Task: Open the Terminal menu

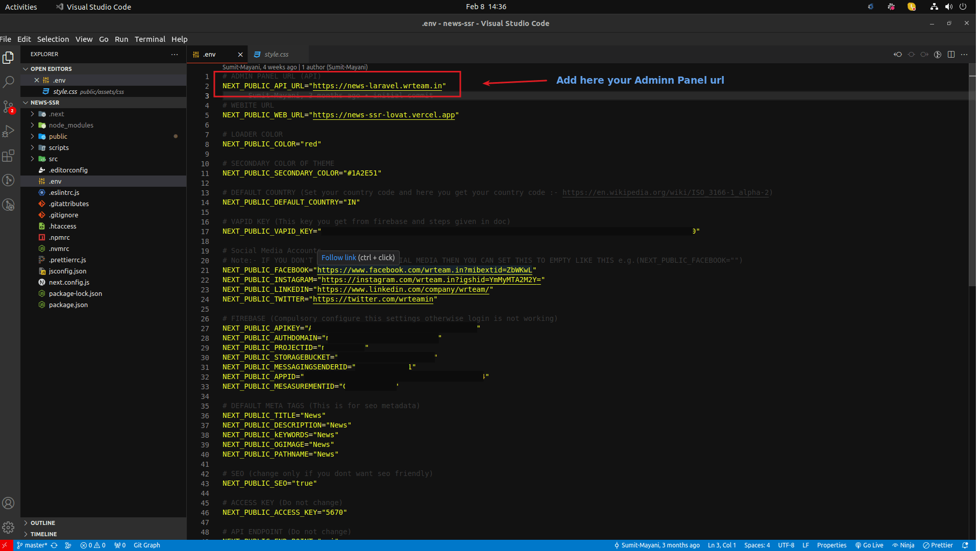Action: pyautogui.click(x=150, y=39)
